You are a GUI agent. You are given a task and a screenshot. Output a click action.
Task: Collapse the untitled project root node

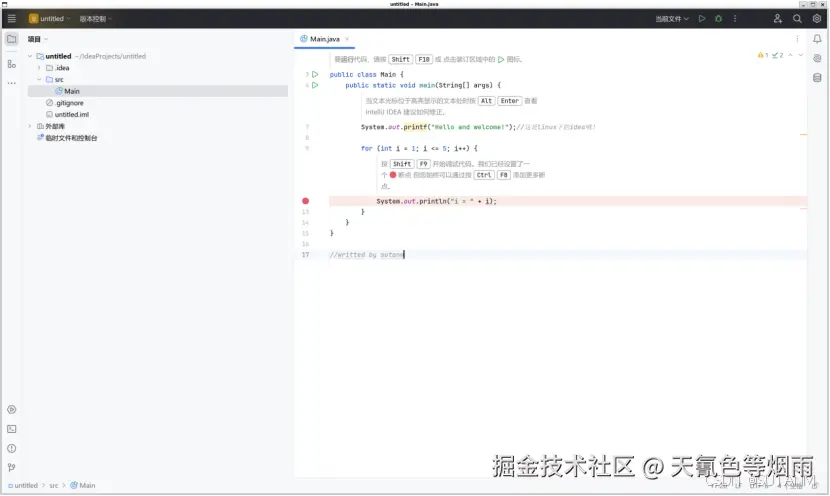point(30,56)
